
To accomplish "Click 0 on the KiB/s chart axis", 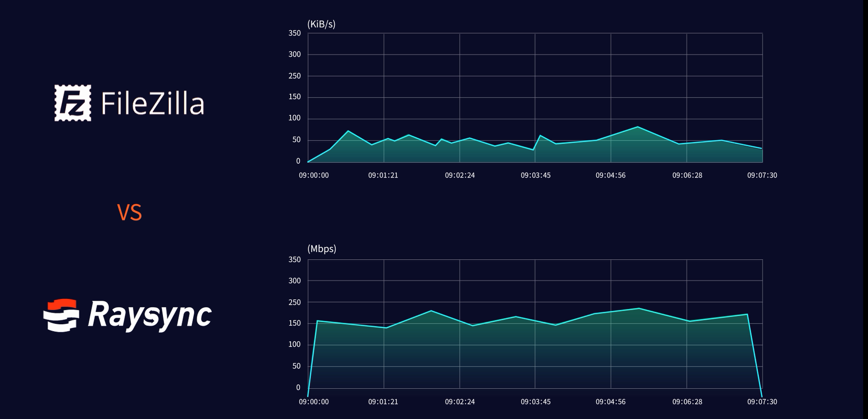I will tap(299, 161).
